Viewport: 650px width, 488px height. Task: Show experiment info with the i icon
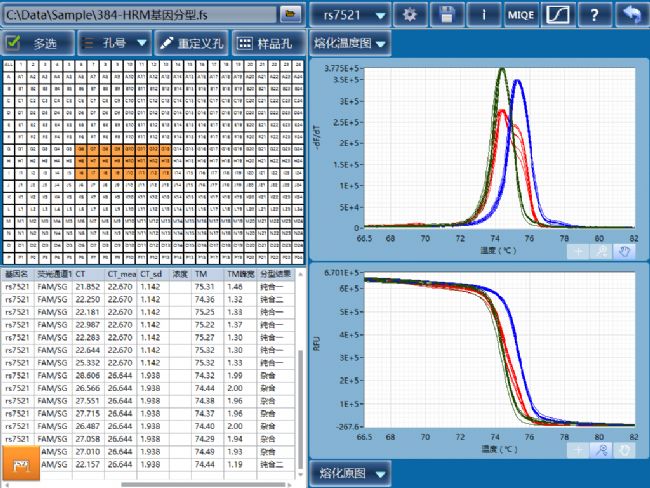484,15
